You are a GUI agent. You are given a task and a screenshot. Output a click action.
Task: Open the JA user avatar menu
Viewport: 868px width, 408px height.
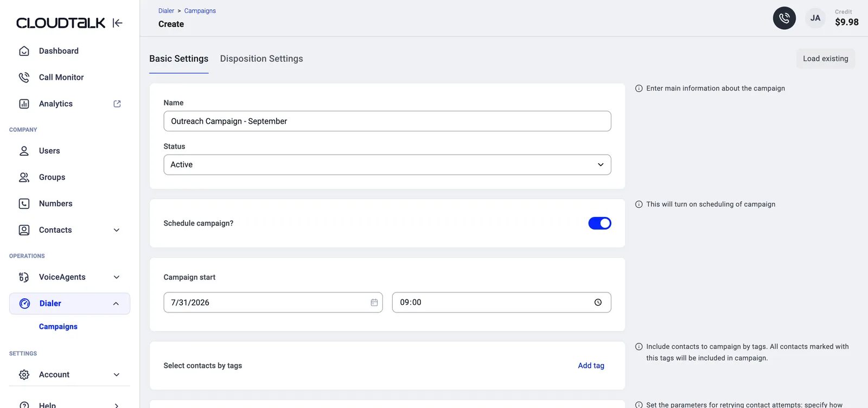coord(815,18)
